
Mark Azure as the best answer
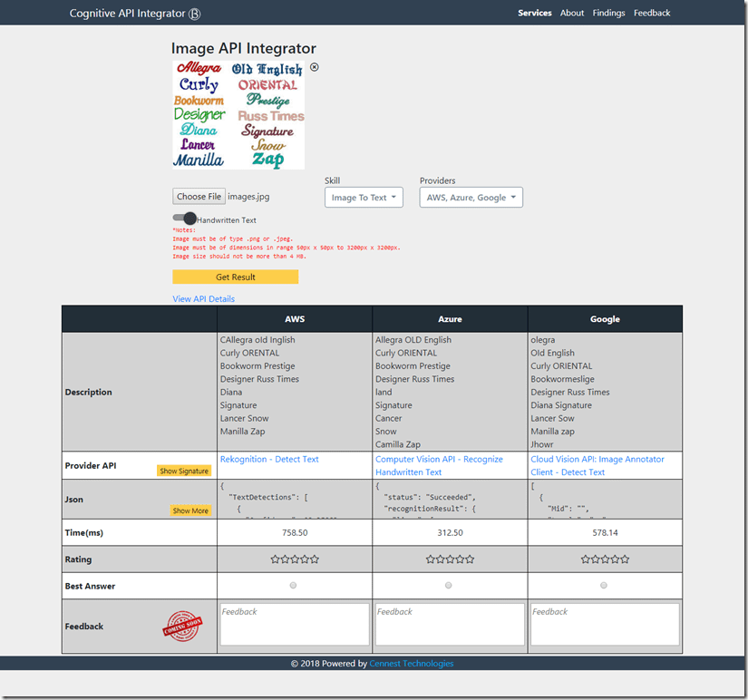(449, 586)
